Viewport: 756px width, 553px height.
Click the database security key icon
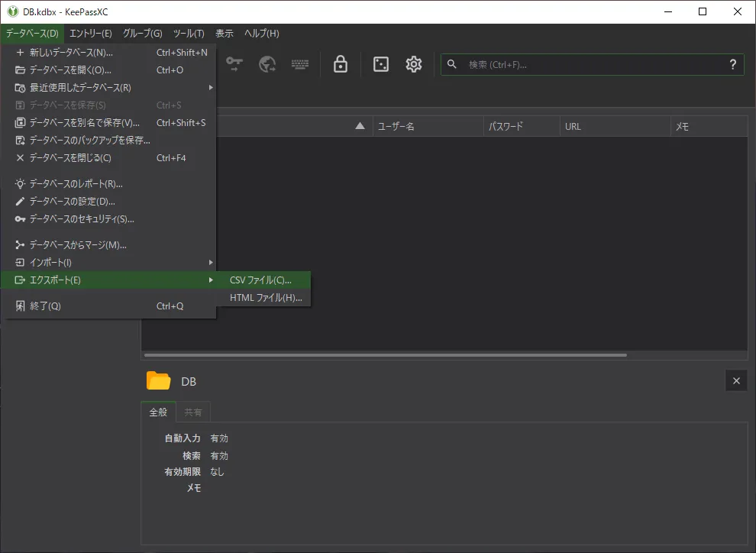tap(20, 219)
